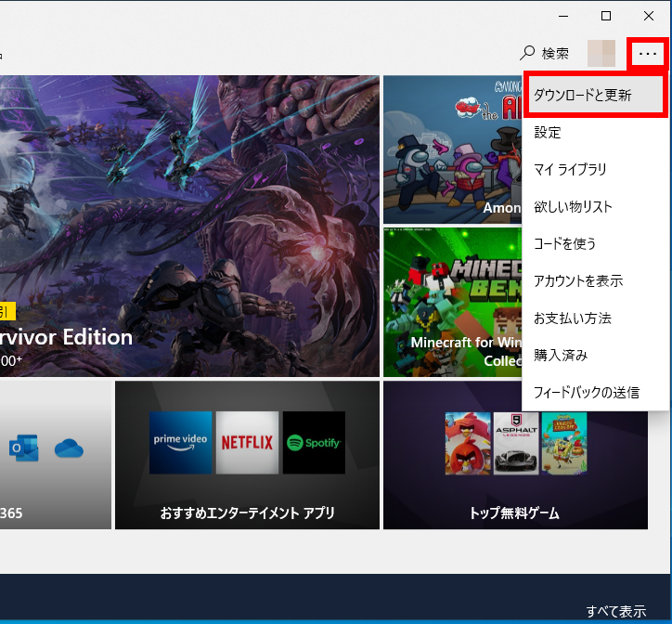Open the Netflix app tile
The width and height of the screenshot is (672, 624).
pos(247,443)
